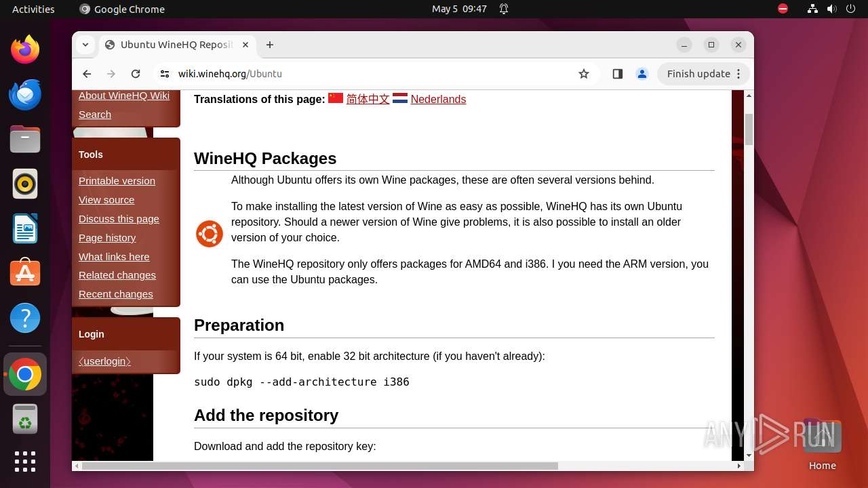868x488 pixels.
Task: Click the userlogin link
Action: click(104, 361)
